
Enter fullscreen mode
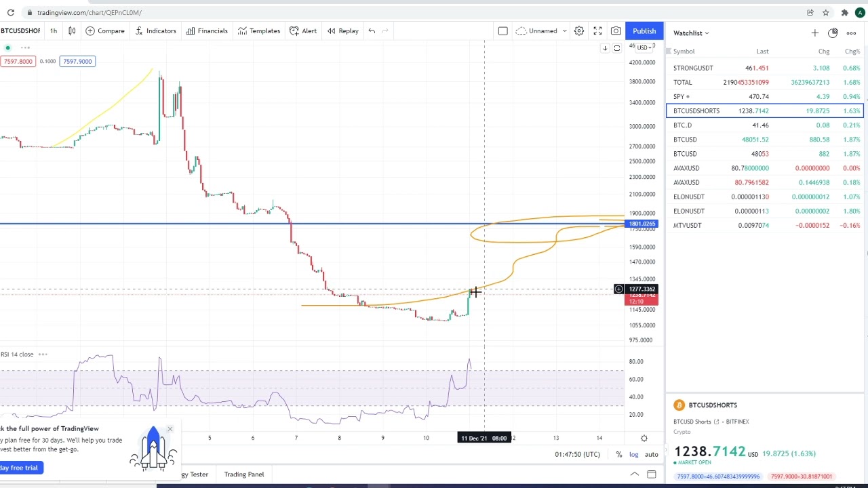pos(597,30)
